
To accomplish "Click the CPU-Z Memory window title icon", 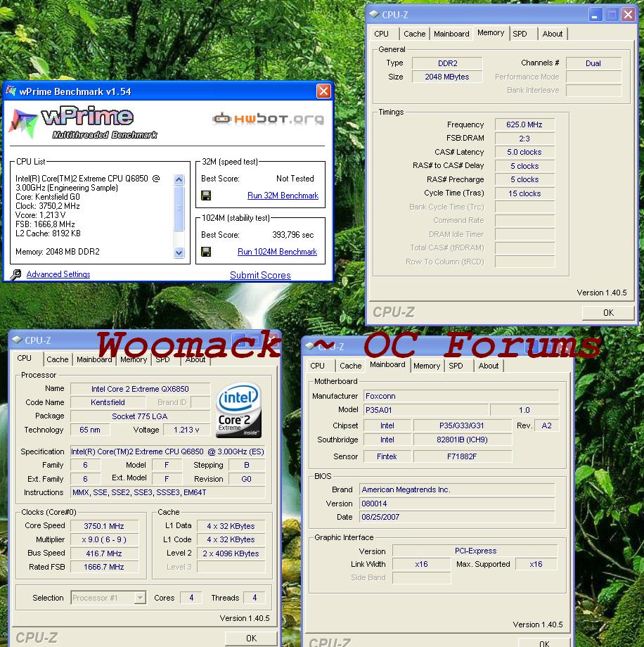I will 374,15.
